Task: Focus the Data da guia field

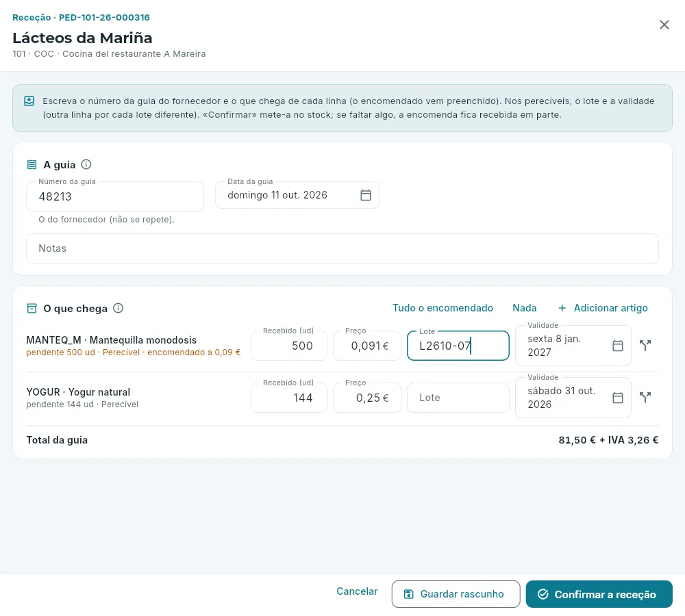Action: [x=297, y=195]
